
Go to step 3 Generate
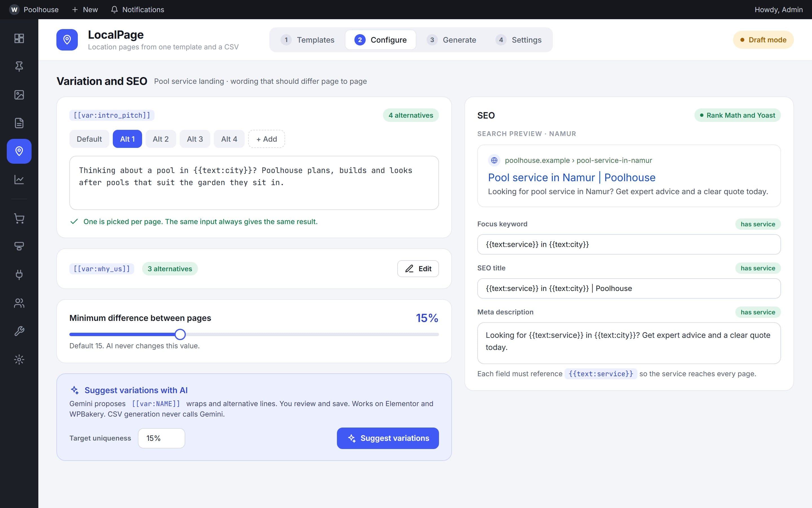tap(451, 40)
